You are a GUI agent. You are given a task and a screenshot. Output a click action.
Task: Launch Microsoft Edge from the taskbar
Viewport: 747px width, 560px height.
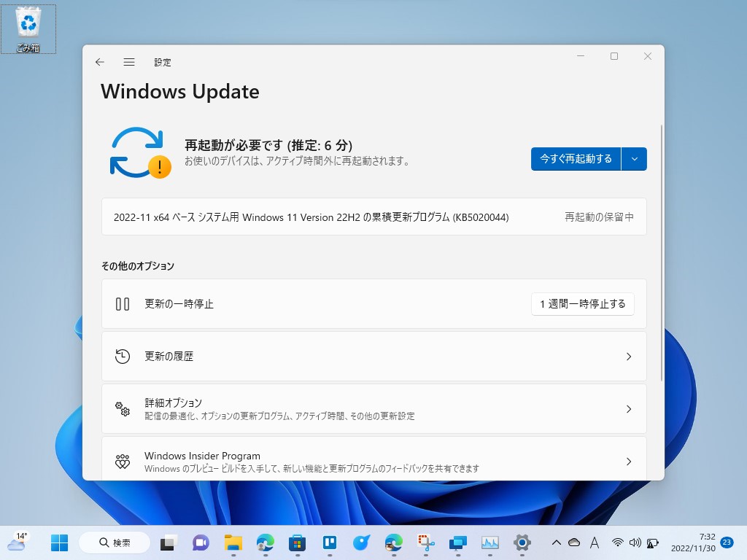pos(265,542)
